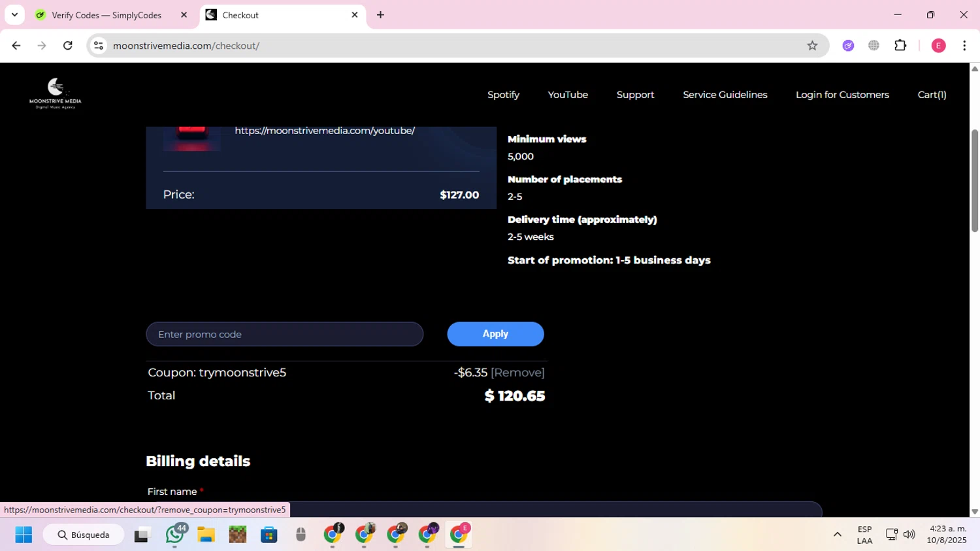
Task: Open the volume tray icon
Action: pos(909,535)
